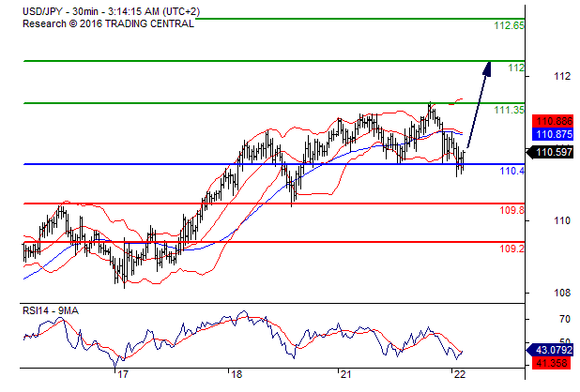
Task: Click the red 41.358 RSI average tag
Action: point(553,363)
